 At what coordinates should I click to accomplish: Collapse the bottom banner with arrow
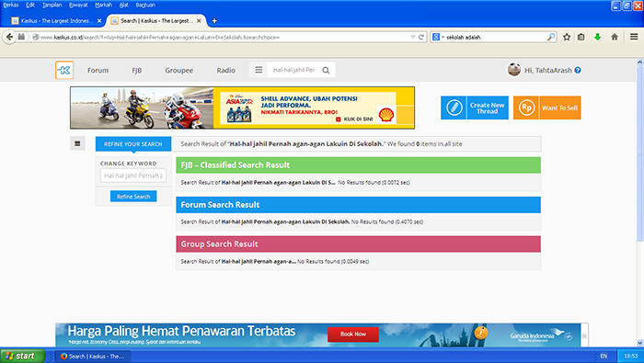pos(584,335)
